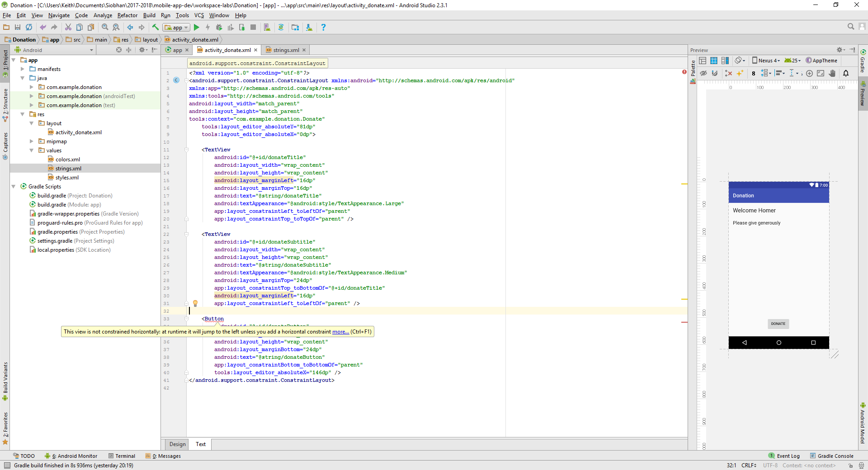Open the SDK Manager icon
Screen dimensions: 868x470
pyautogui.click(x=309, y=27)
